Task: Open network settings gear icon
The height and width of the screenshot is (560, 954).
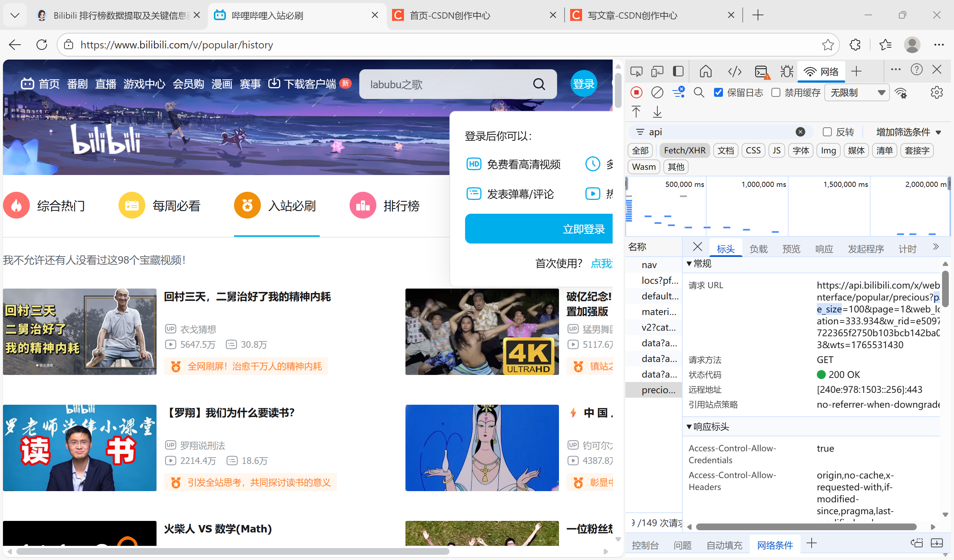Action: tap(936, 93)
